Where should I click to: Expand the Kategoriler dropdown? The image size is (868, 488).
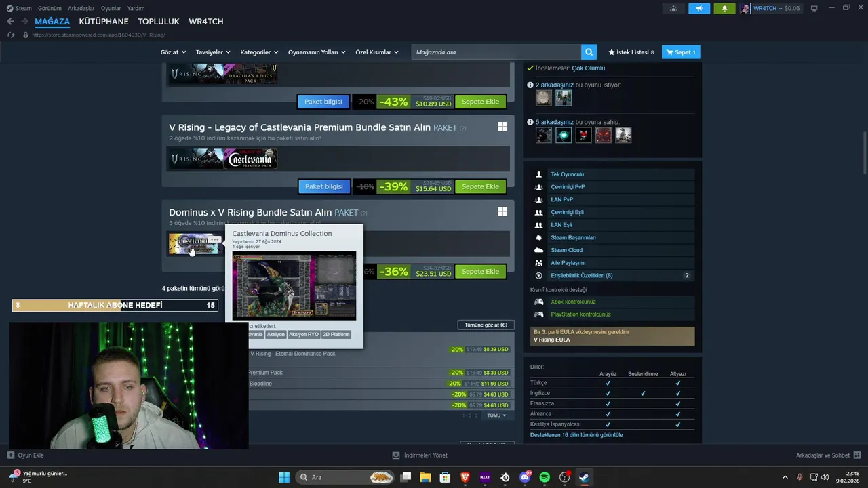pos(258,52)
